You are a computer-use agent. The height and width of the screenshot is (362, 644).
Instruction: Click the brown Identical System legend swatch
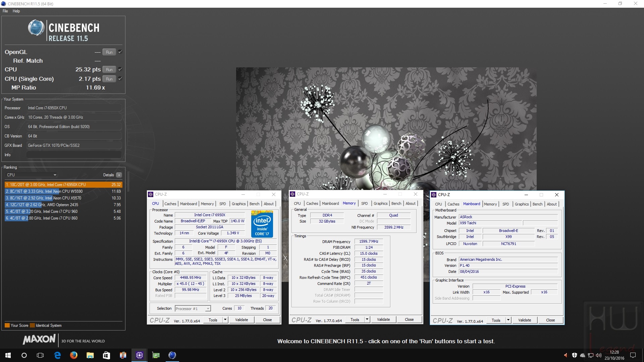pos(32,325)
